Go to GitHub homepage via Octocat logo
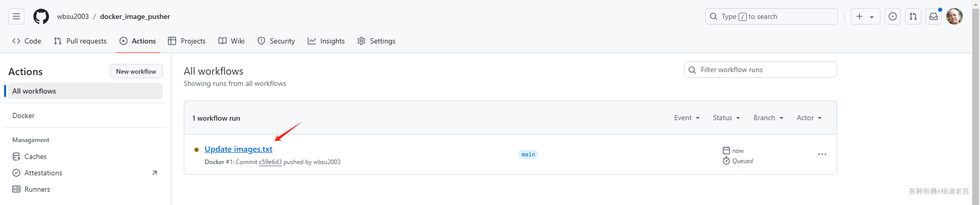The height and width of the screenshot is (205, 980). (x=41, y=16)
